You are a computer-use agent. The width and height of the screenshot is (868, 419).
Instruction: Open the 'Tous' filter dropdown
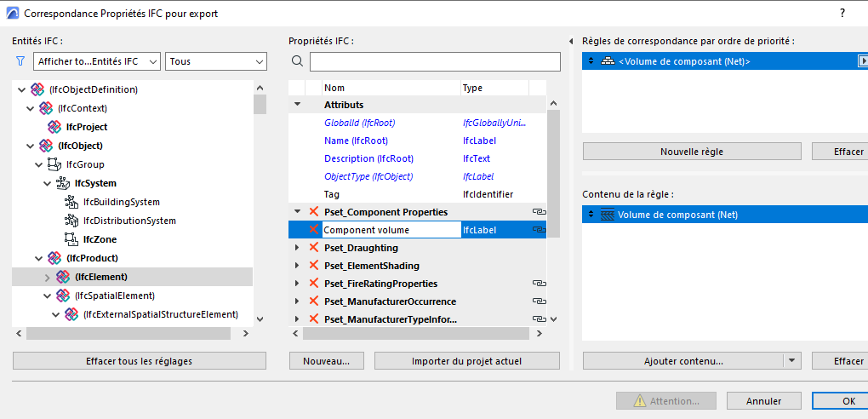tap(216, 61)
